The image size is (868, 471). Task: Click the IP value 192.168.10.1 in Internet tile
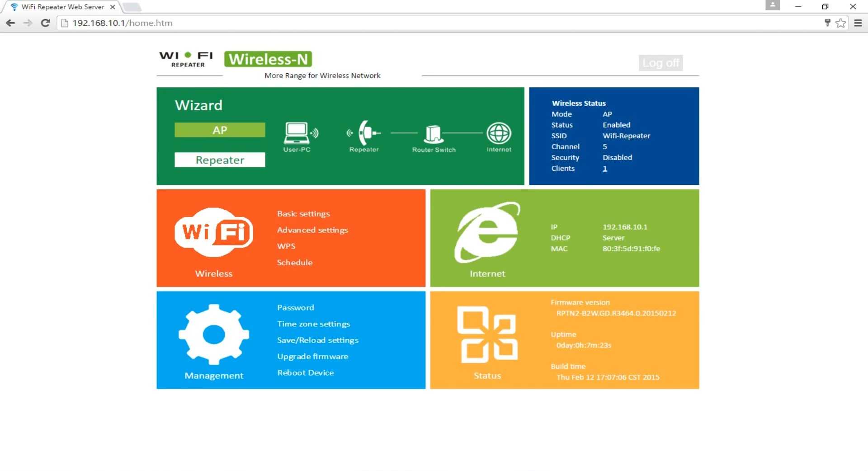pyautogui.click(x=625, y=227)
